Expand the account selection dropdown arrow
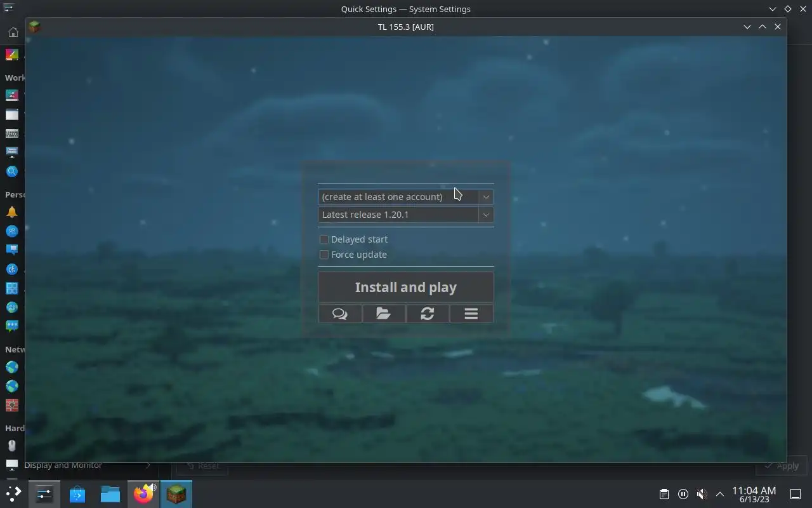Screen dimensions: 812x508 click(x=486, y=197)
